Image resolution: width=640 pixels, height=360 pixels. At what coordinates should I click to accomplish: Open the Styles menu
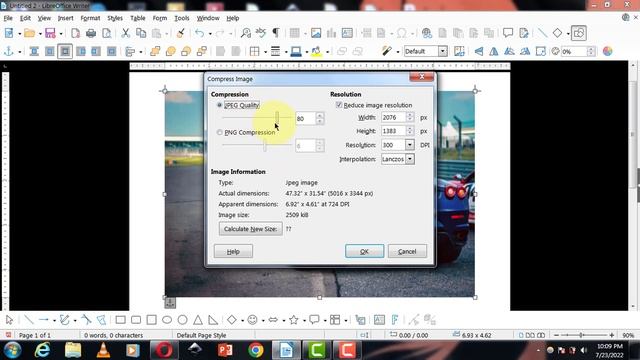pos(115,18)
